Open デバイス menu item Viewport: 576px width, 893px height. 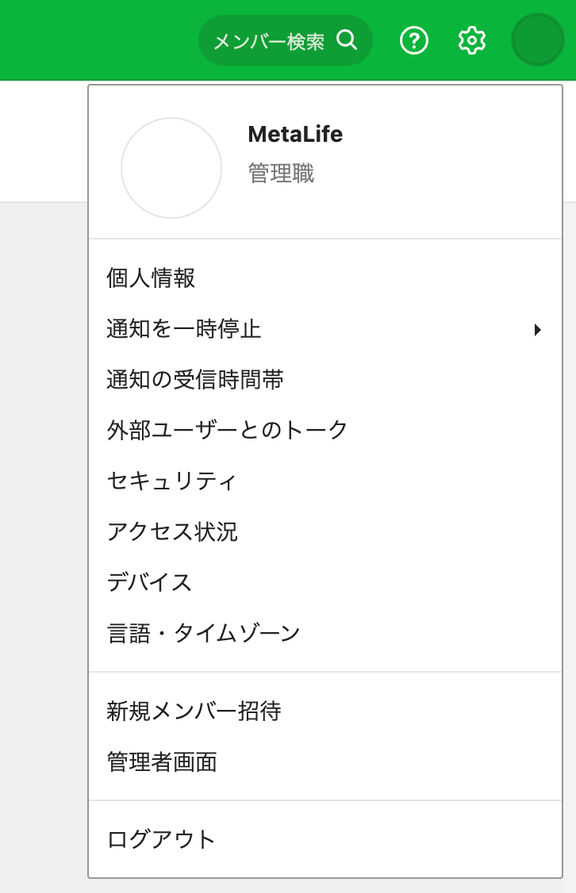coord(325,582)
